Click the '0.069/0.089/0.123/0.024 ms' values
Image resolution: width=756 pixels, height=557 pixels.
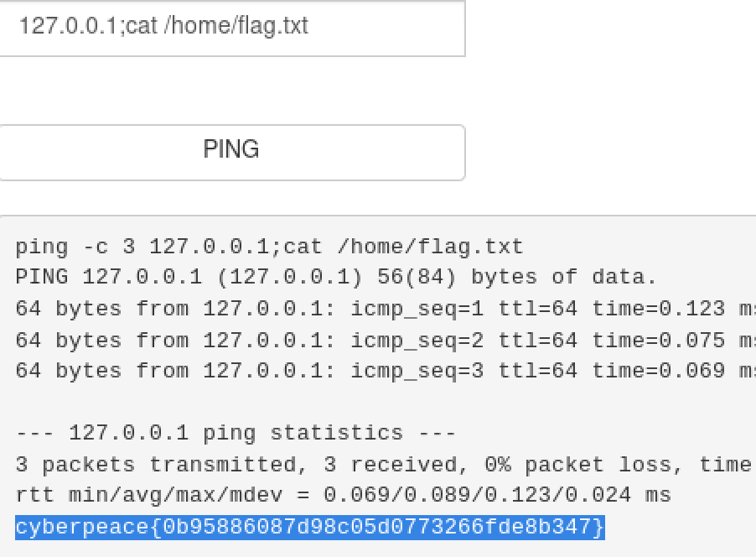point(497,496)
